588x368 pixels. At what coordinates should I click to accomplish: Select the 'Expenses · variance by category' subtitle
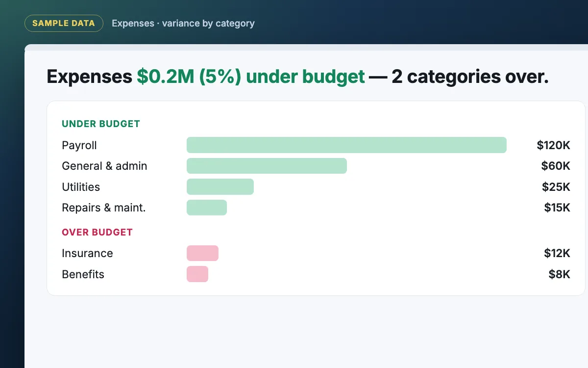[x=183, y=23]
